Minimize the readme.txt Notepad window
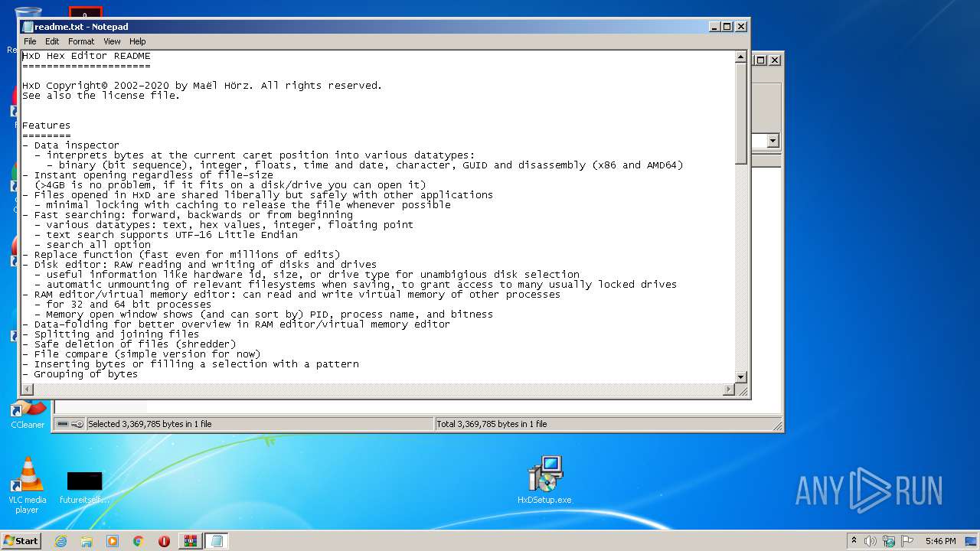This screenshot has height=551, width=980. [714, 27]
